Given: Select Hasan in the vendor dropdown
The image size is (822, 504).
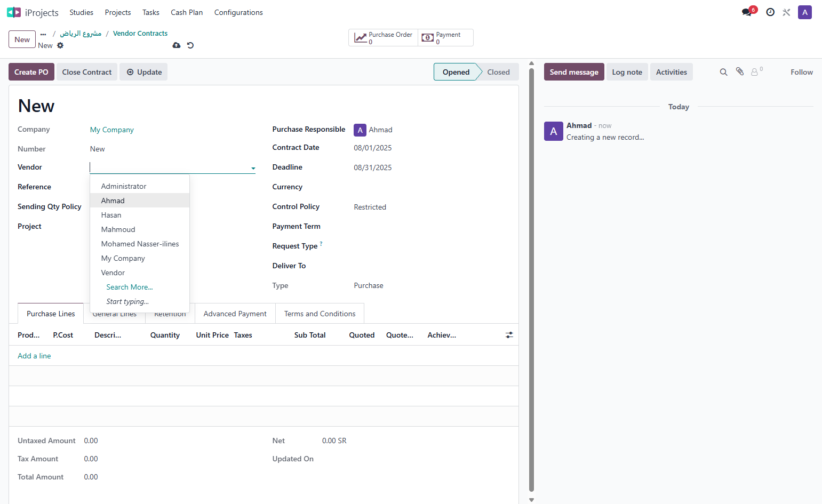Looking at the screenshot, I should 140,215.
